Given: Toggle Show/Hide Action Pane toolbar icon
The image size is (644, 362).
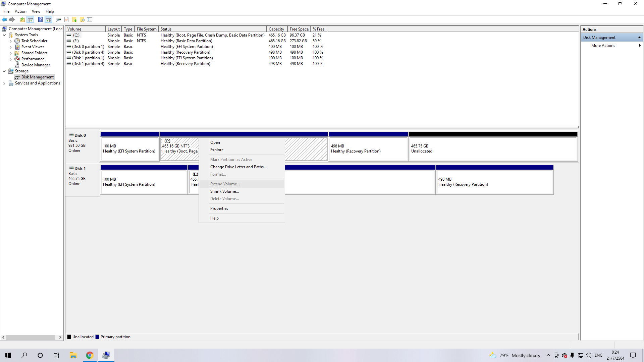Looking at the screenshot, I should tap(49, 19).
